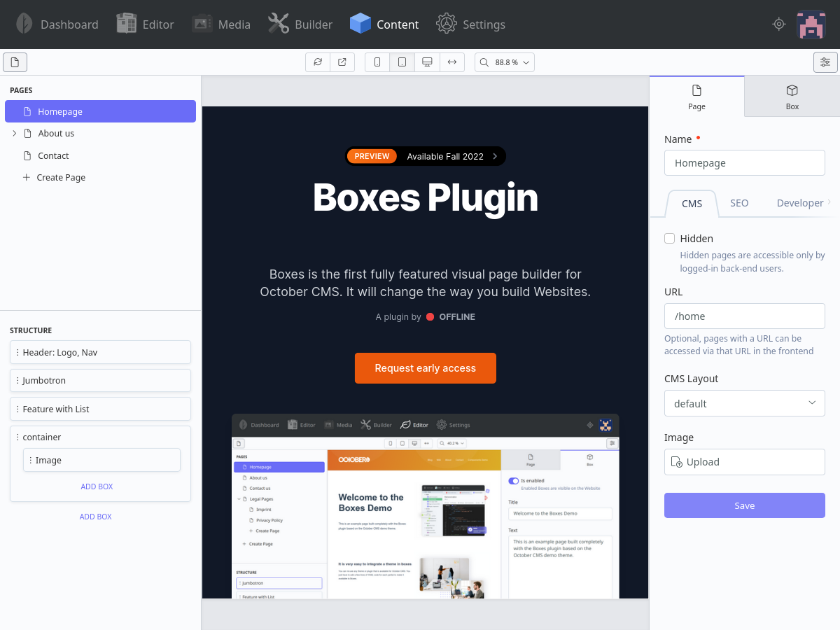Switch to desktop viewport preview

(427, 62)
